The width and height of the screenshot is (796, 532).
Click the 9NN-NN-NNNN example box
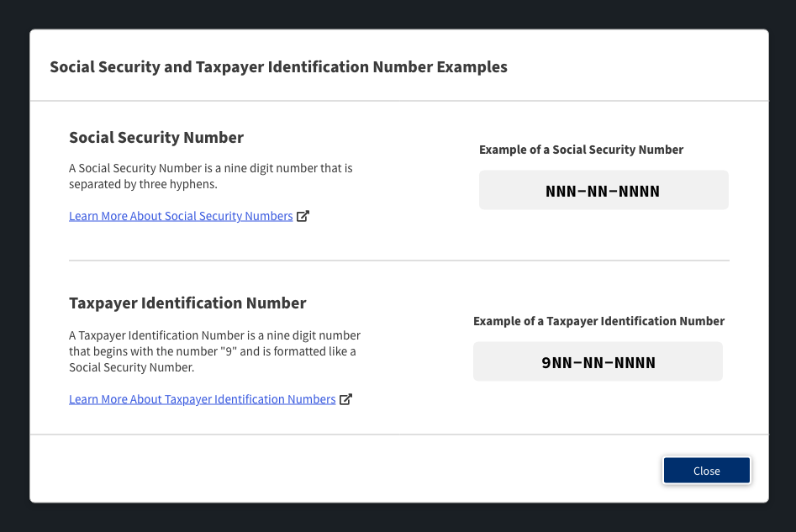point(598,362)
